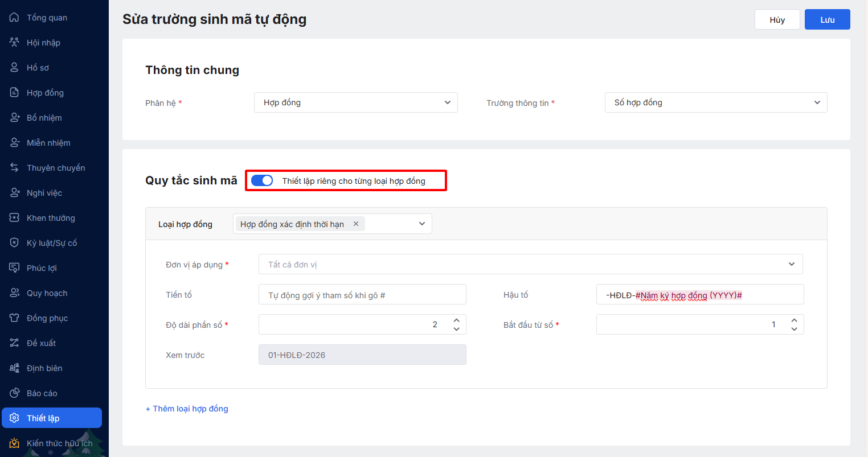Go to Thiết lập menu item
Viewport: 868px width, 457px height.
[x=51, y=418]
